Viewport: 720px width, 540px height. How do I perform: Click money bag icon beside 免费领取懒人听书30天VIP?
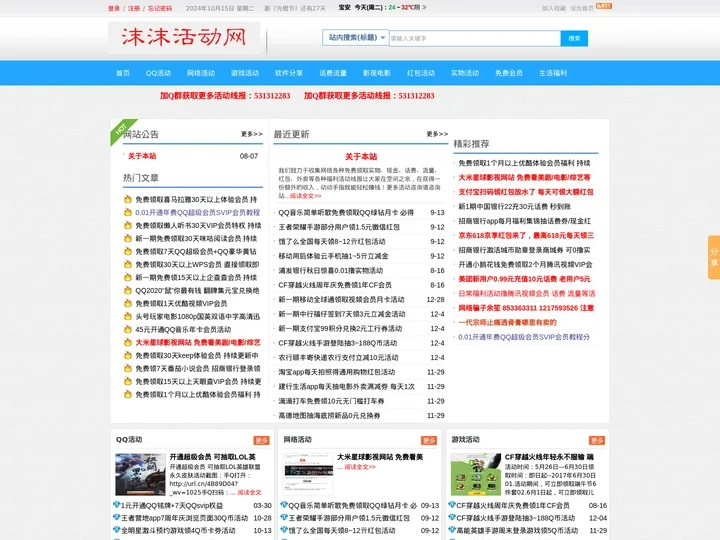pos(128,225)
